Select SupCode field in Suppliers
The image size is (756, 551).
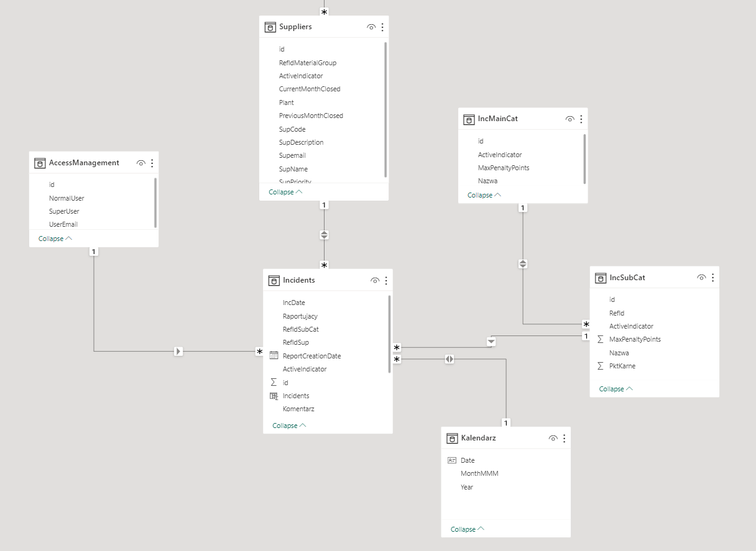coord(292,129)
